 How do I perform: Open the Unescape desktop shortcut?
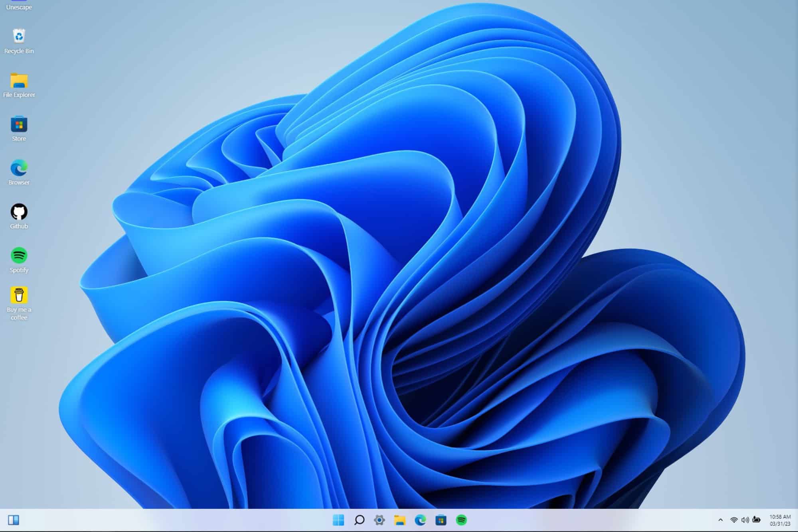click(x=19, y=5)
